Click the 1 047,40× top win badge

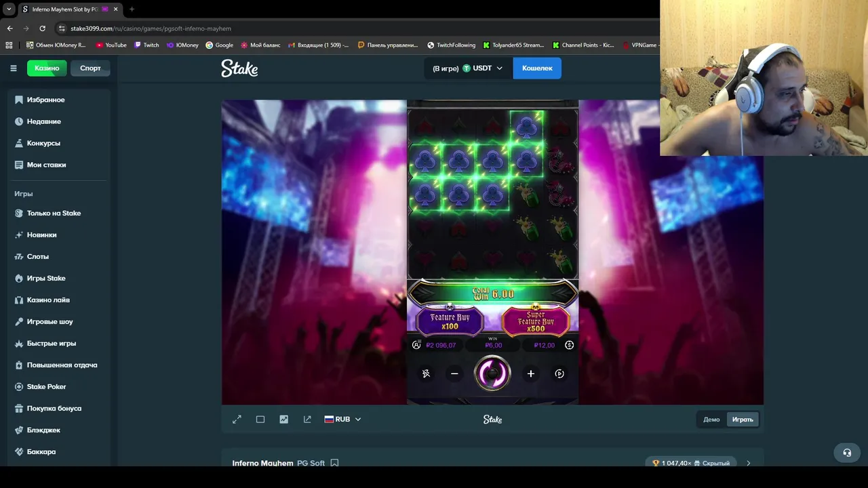[690, 463]
